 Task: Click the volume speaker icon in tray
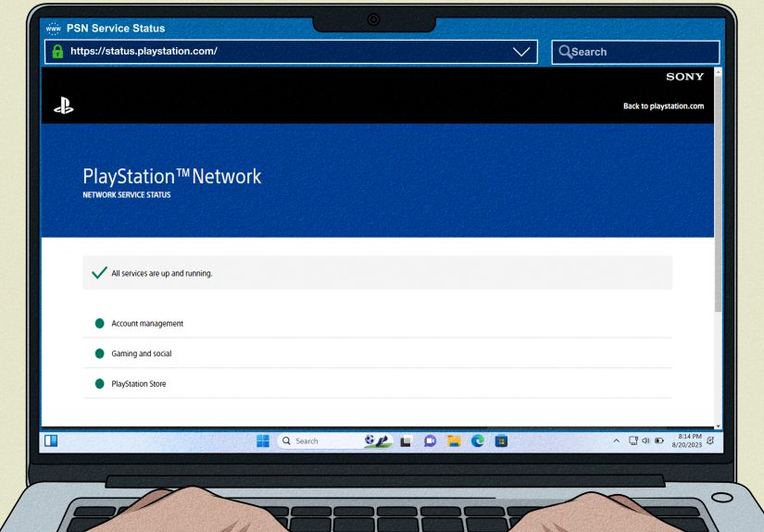645,441
